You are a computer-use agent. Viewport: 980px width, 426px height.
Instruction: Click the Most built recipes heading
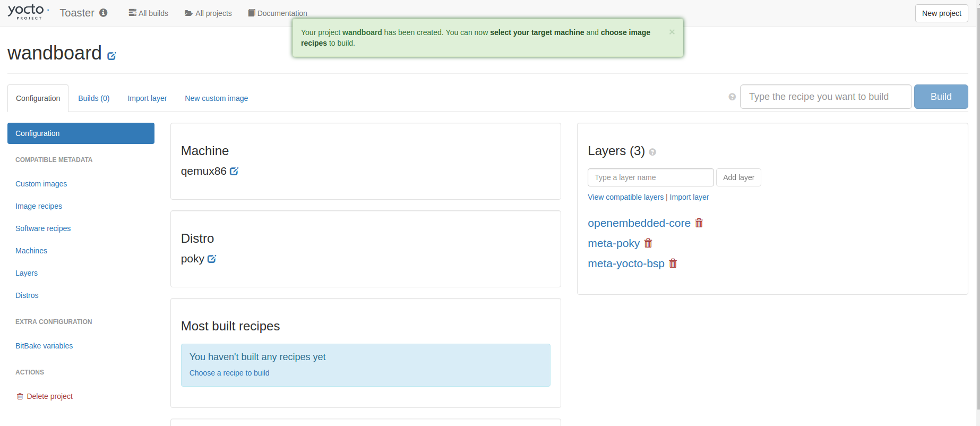point(230,326)
